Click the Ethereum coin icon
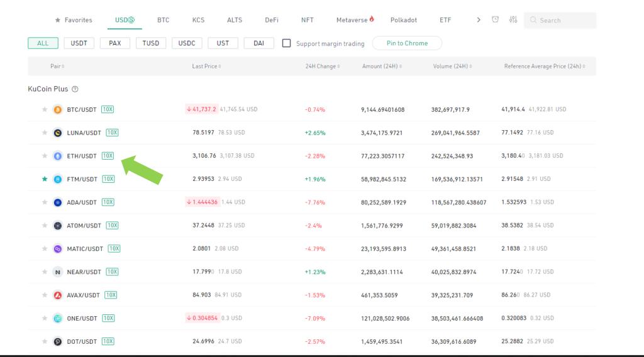 coord(57,156)
